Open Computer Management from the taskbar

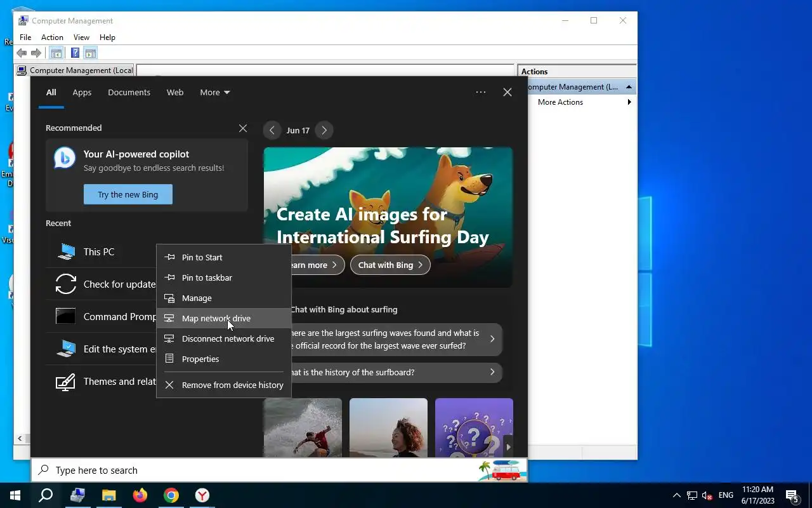click(77, 495)
